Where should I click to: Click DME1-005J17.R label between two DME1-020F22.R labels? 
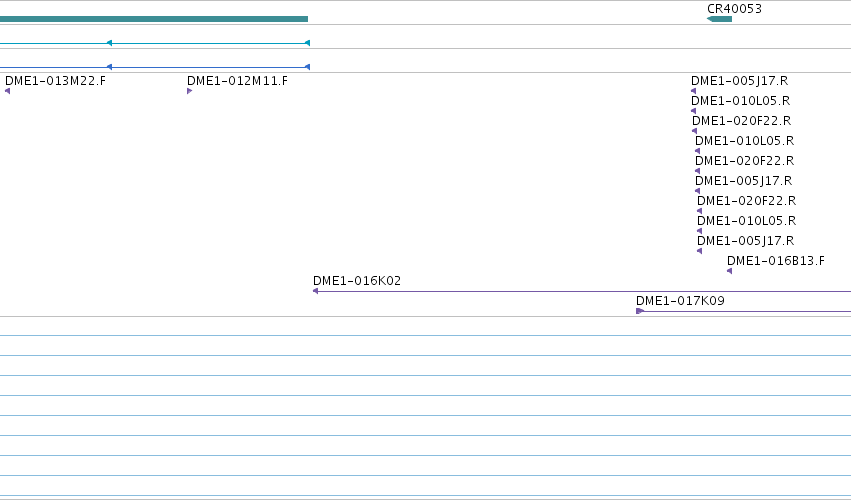744,181
